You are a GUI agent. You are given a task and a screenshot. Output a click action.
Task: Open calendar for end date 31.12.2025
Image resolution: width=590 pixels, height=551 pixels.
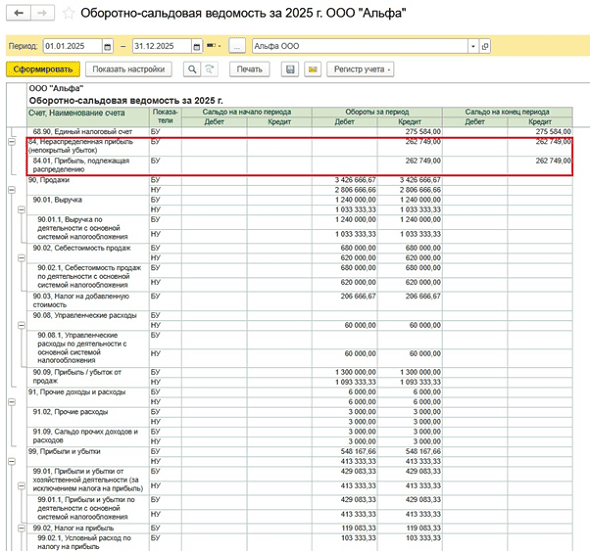coord(197,46)
